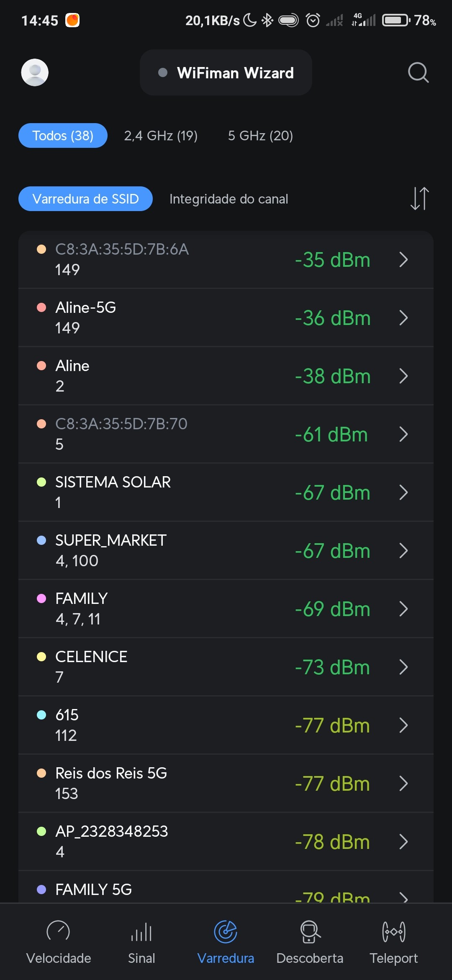Expand Aline-5G network details chevron
Screen dimensions: 452x980
[403, 318]
